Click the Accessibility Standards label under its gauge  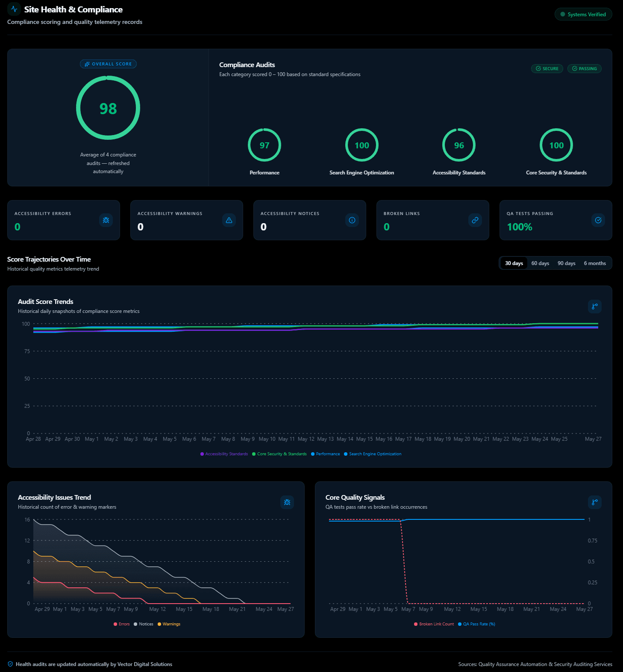click(x=459, y=173)
